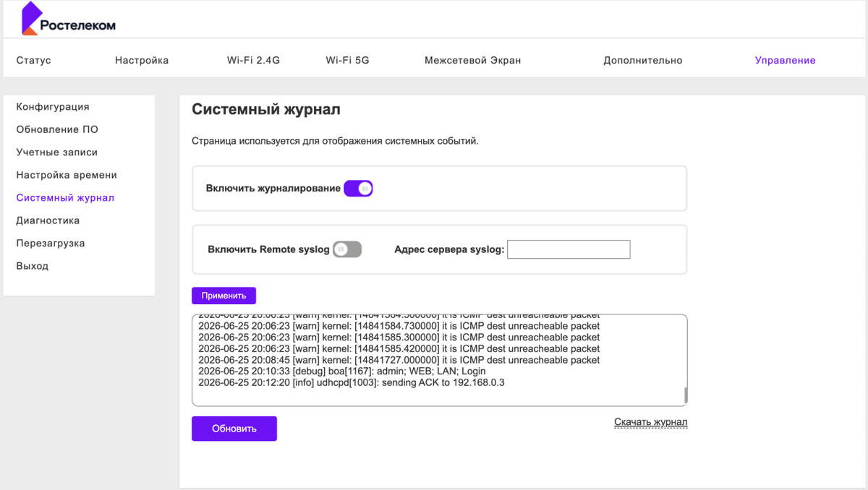This screenshot has width=868, height=490.
Task: Choose Перезагрузка from the sidebar
Action: coord(51,244)
